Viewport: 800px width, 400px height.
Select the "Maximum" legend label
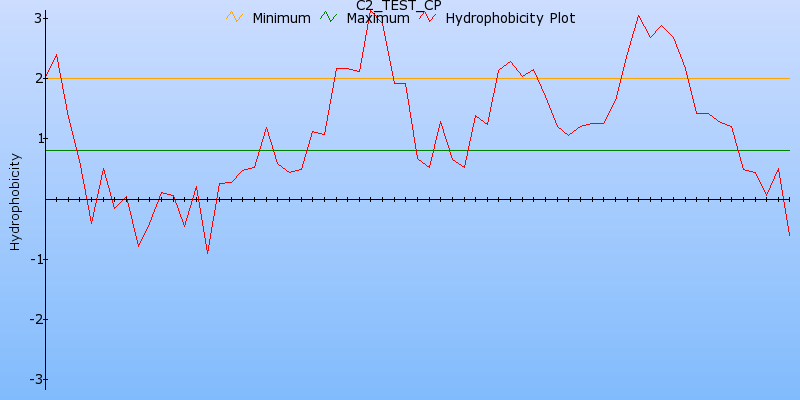point(377,18)
